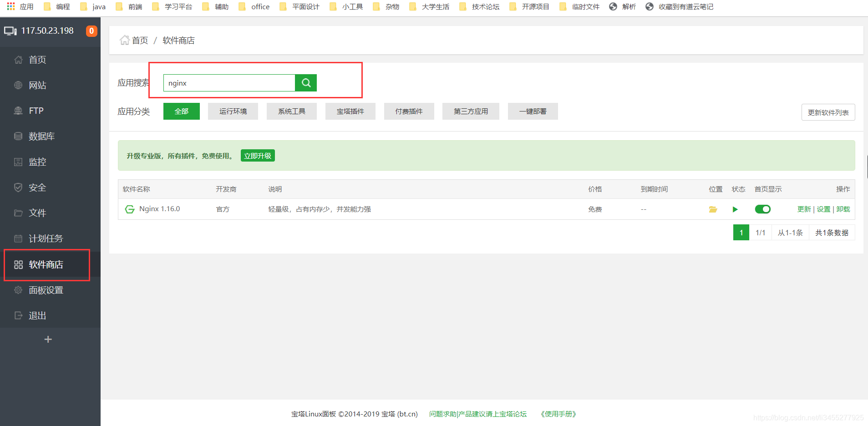This screenshot has height=426, width=868.
Task: Open Nginx folder location icon
Action: [713, 209]
